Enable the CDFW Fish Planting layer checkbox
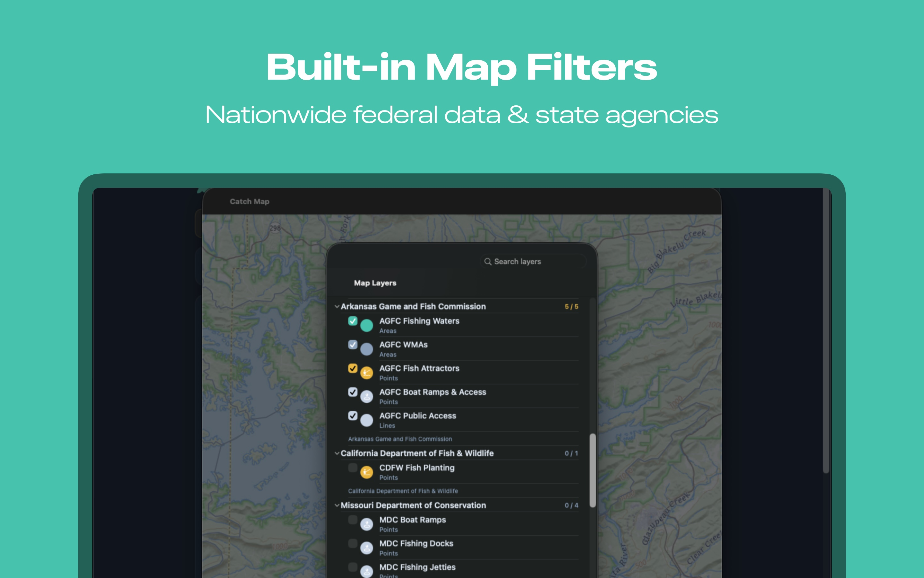The image size is (924, 578). (353, 468)
